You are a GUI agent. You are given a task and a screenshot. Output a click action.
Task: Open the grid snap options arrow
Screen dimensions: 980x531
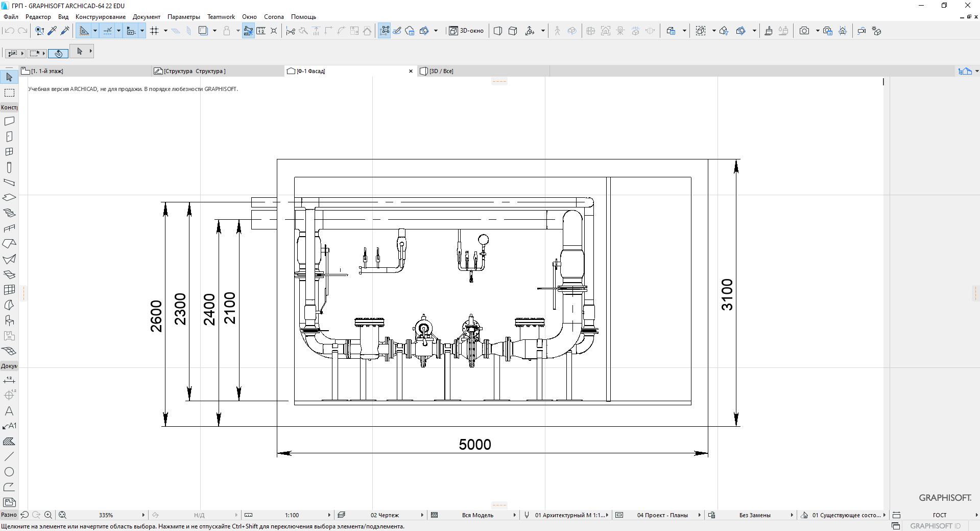[165, 31]
